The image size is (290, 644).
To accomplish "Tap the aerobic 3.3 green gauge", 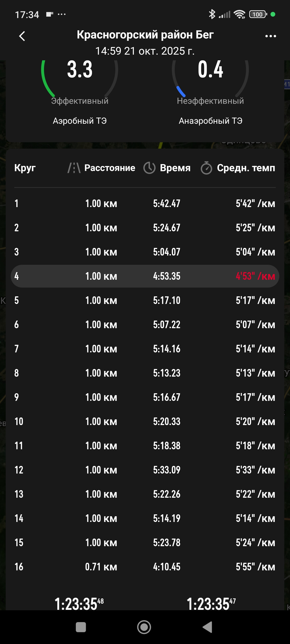I will click(x=80, y=79).
